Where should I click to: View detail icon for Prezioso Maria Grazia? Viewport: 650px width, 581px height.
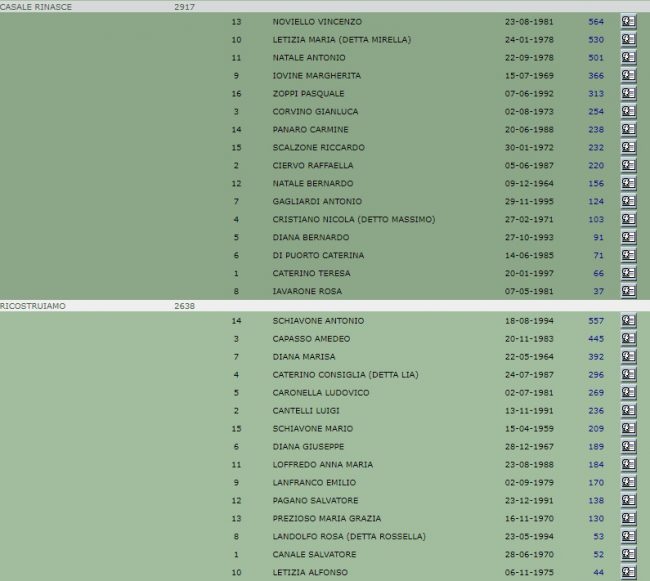628,519
